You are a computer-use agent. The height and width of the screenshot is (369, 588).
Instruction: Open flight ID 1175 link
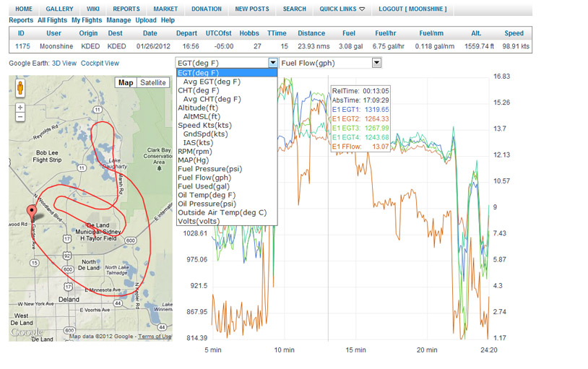(x=21, y=45)
